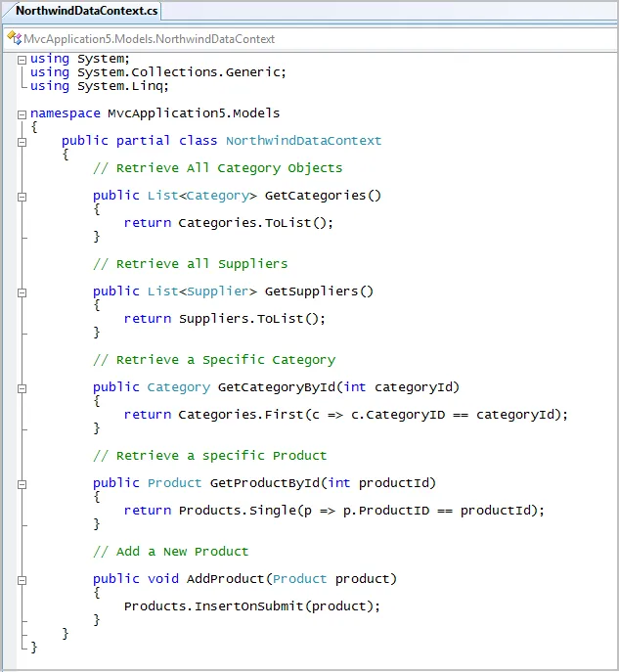
Task: Click the NorthwindDataContext class name in code
Action: pos(303,141)
